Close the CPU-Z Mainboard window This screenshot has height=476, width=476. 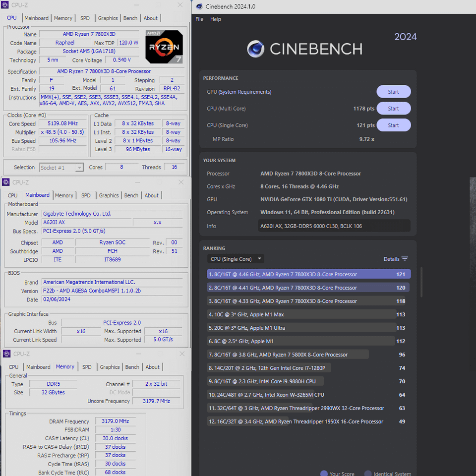181,182
